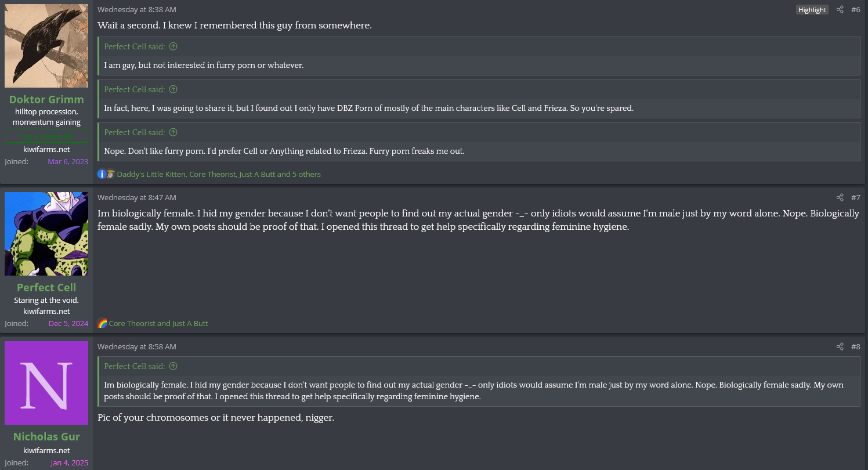Viewport: 868px width, 470px height.
Task: Click the share icon on post #8
Action: pyautogui.click(x=840, y=347)
